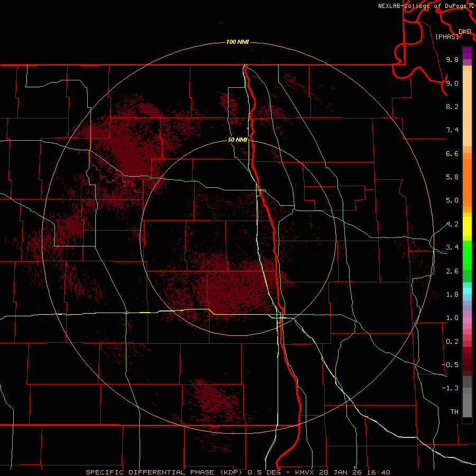The width and height of the screenshot is (476, 476).
Task: Click the 100 NMI range ring label
Action: (x=237, y=42)
